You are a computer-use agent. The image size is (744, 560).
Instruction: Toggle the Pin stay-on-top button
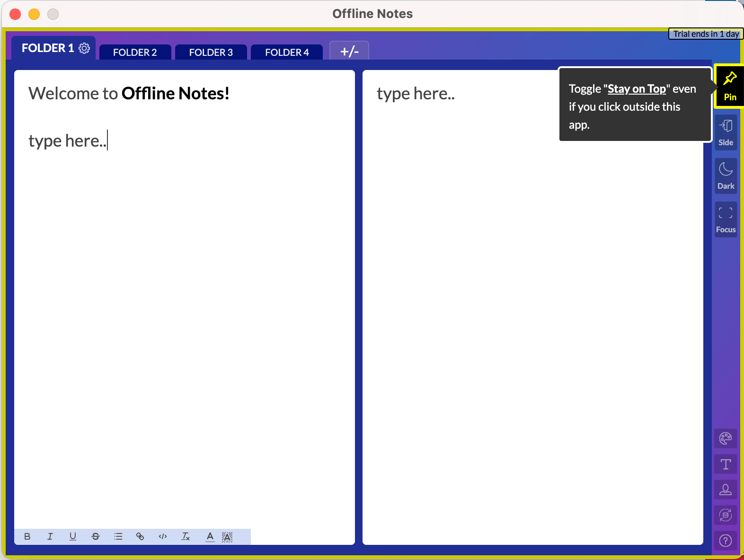[x=729, y=86]
